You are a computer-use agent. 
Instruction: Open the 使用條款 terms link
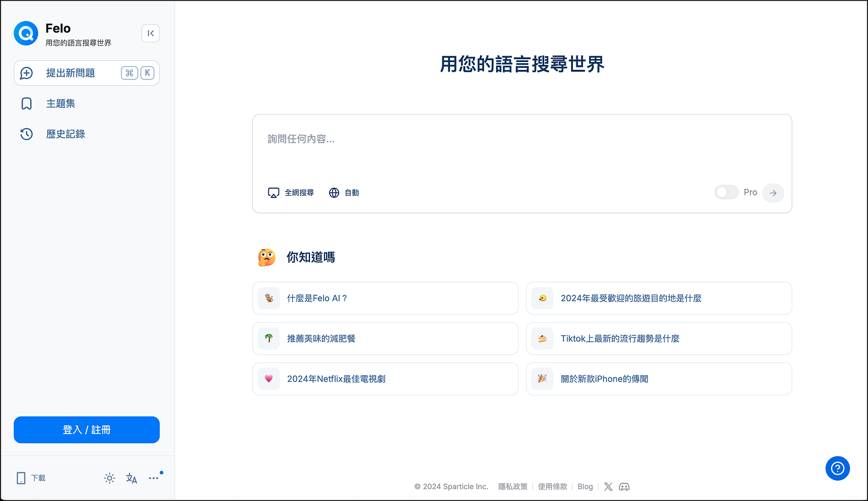tap(553, 487)
